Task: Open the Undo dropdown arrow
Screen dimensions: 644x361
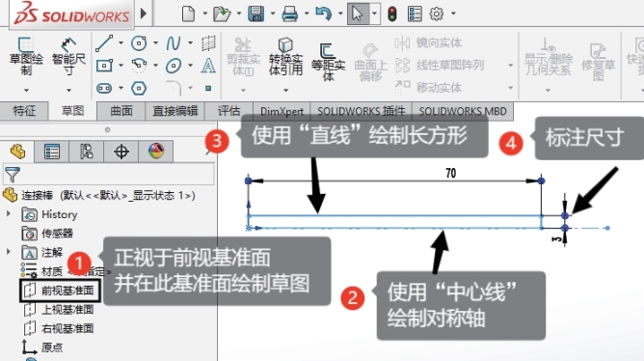Action: click(x=340, y=14)
